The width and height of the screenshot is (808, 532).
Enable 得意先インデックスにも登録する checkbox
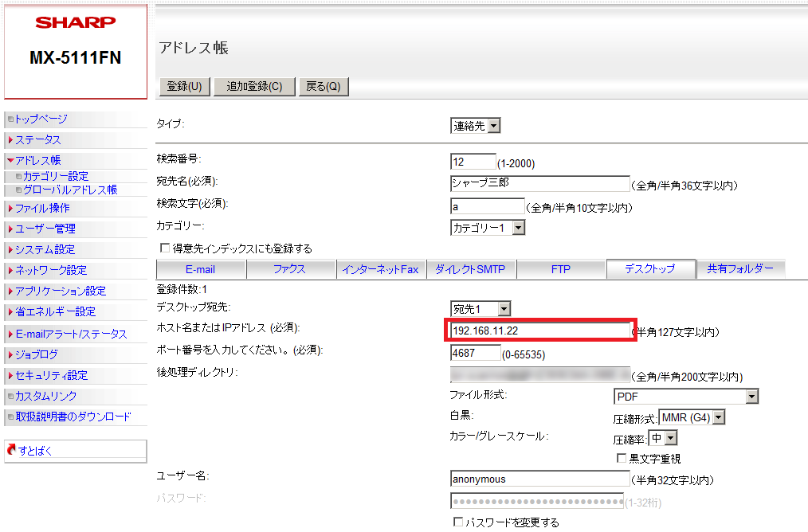(166, 248)
